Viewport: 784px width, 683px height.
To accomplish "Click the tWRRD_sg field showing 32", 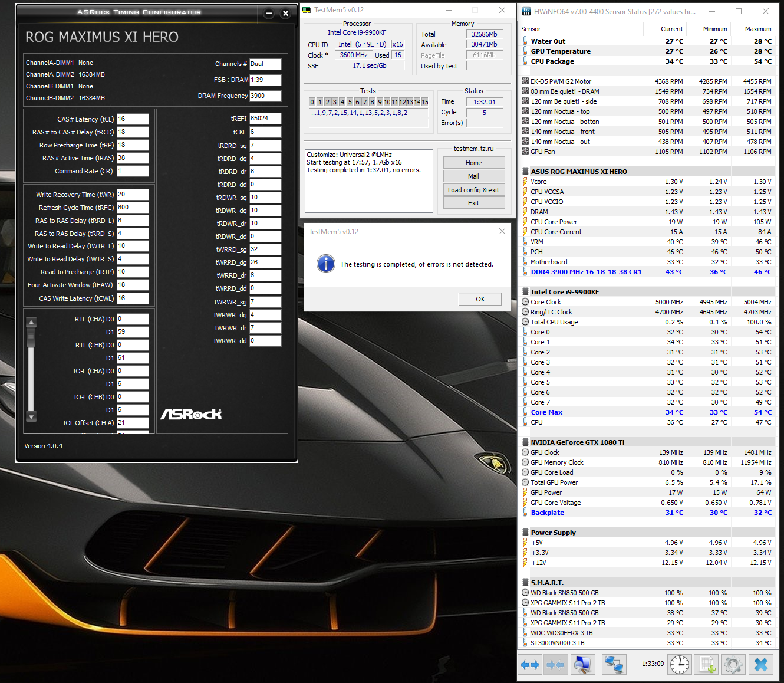I will pos(265,249).
